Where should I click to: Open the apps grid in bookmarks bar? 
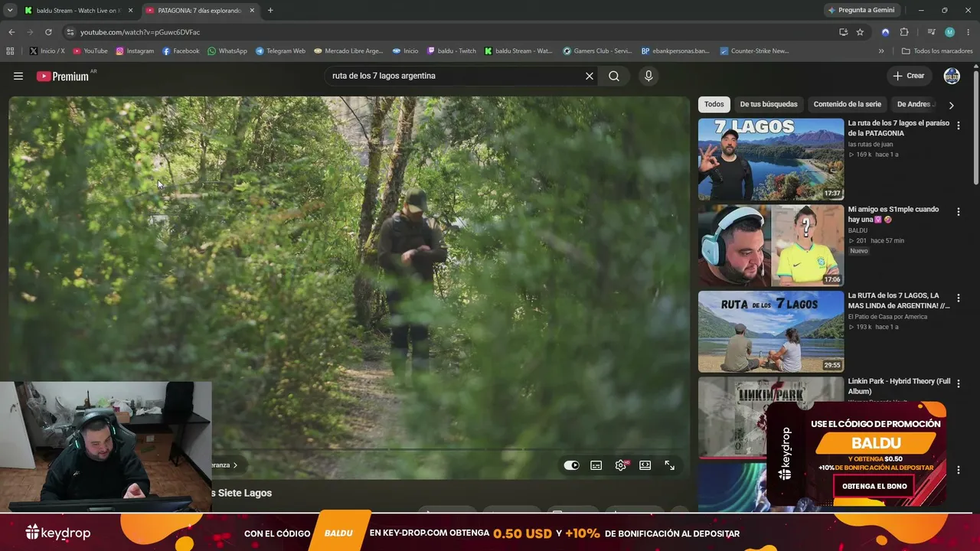pos(10,51)
